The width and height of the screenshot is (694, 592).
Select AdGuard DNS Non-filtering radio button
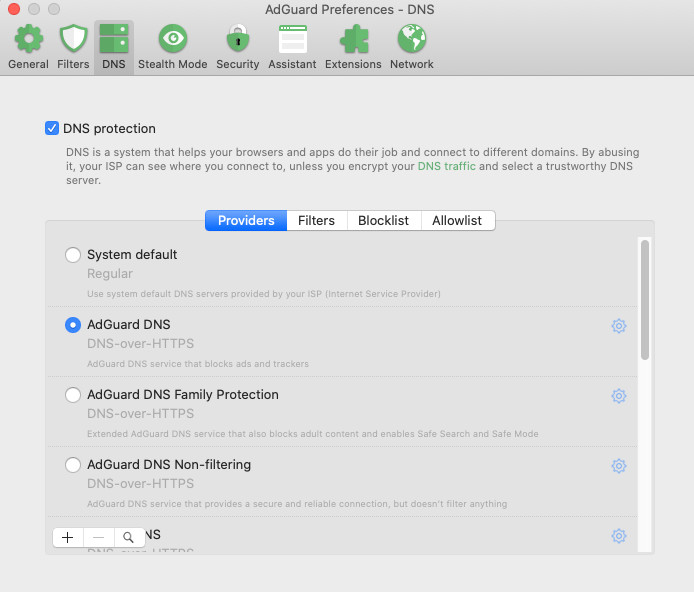[73, 465]
